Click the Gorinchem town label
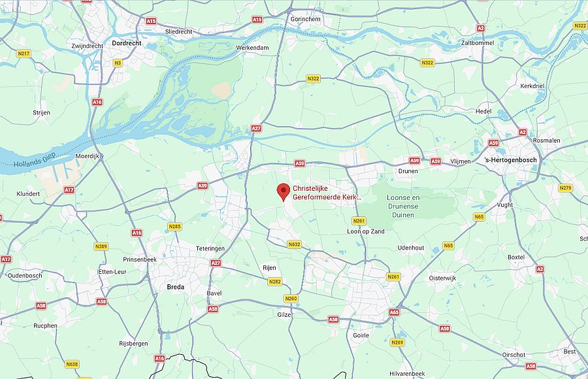Screen dimensions: 588x379 point(306,19)
